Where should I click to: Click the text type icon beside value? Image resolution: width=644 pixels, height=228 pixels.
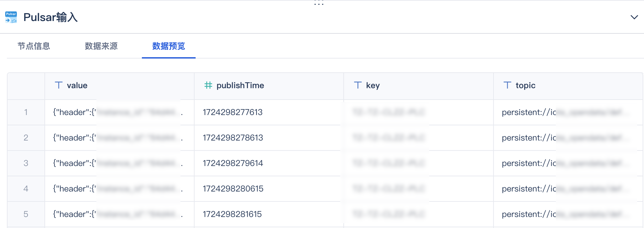[59, 85]
